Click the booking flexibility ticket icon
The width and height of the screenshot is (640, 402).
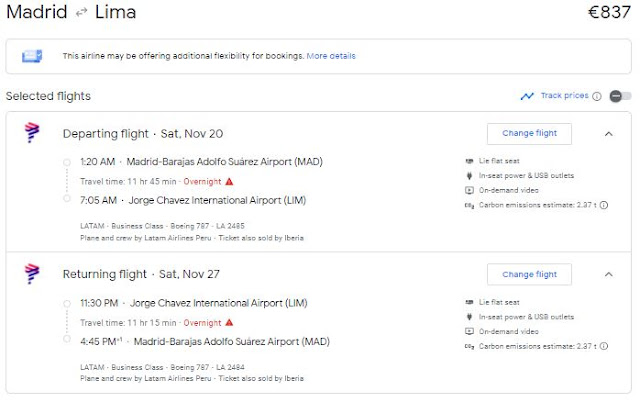tap(32, 56)
